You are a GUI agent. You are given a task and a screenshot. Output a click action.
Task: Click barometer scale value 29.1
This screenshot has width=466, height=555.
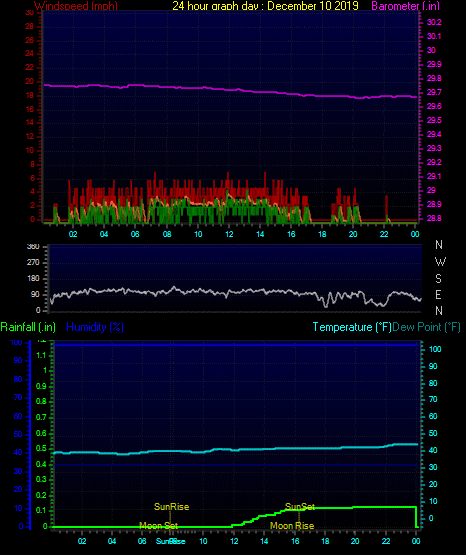[x=434, y=176]
